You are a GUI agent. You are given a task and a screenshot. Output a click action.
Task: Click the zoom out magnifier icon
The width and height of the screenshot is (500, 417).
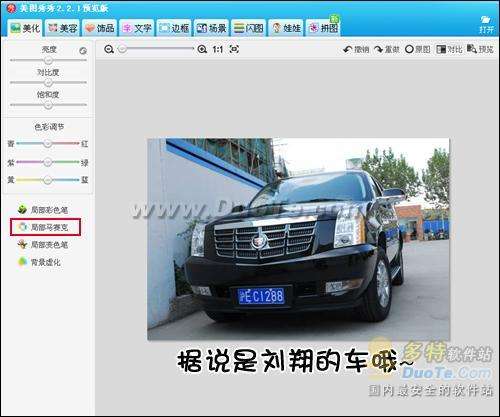click(109, 50)
